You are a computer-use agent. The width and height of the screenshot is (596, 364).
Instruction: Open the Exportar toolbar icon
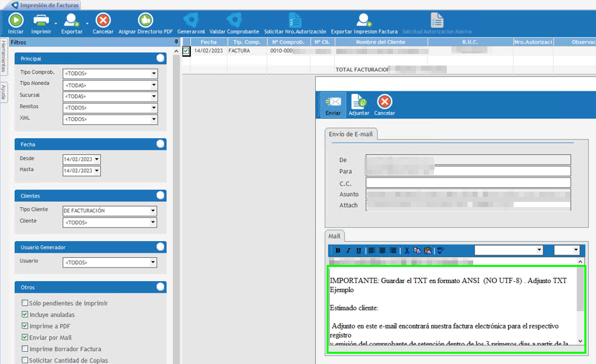click(x=71, y=20)
